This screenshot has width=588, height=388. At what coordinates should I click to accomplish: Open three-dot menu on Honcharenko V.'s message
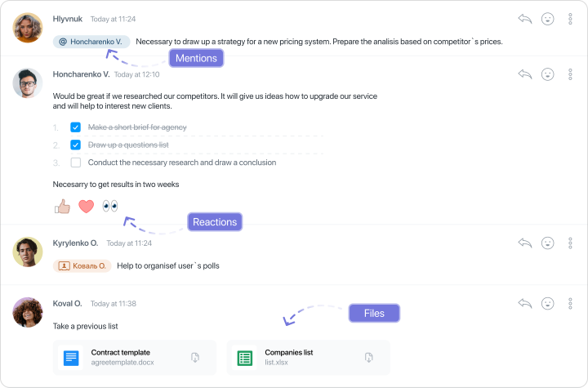pos(570,74)
